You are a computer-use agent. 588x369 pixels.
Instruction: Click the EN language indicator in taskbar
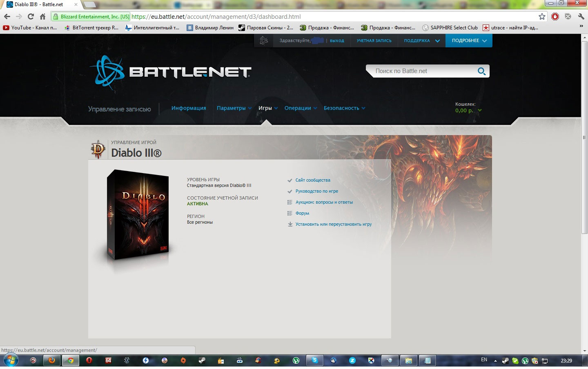coord(484,360)
